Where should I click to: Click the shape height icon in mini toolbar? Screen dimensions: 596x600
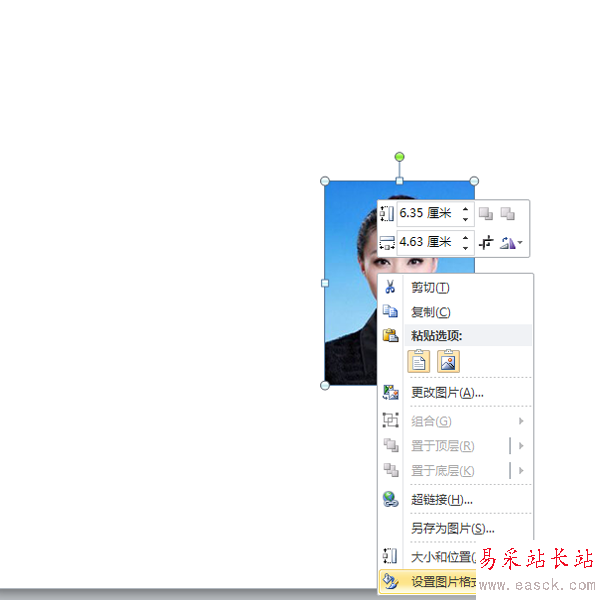pos(387,213)
